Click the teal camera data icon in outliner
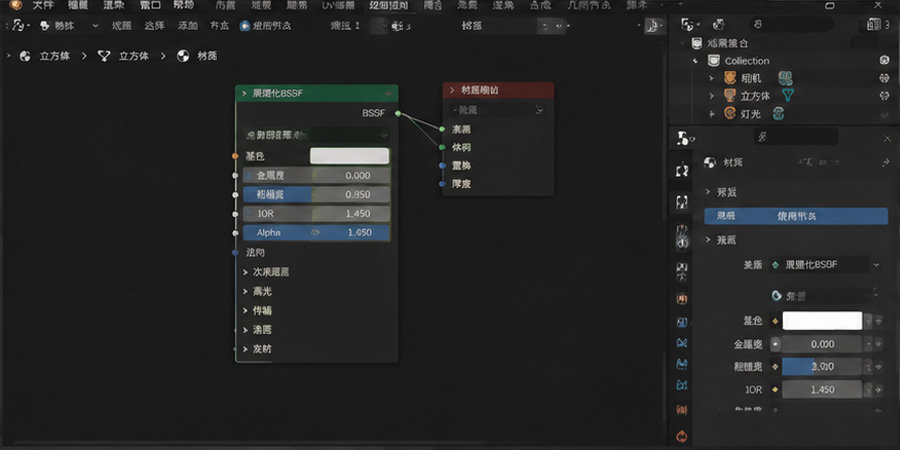The height and width of the screenshot is (450, 900). [785, 78]
